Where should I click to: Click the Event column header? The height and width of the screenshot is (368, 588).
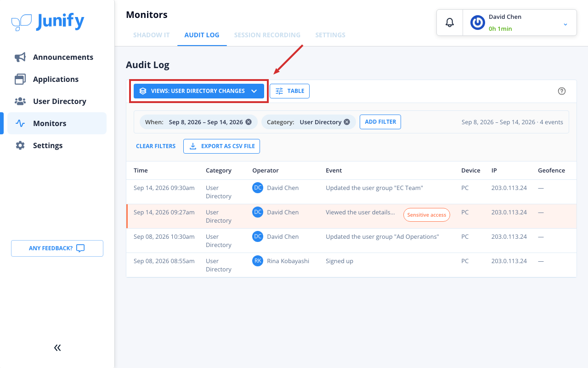click(x=334, y=170)
